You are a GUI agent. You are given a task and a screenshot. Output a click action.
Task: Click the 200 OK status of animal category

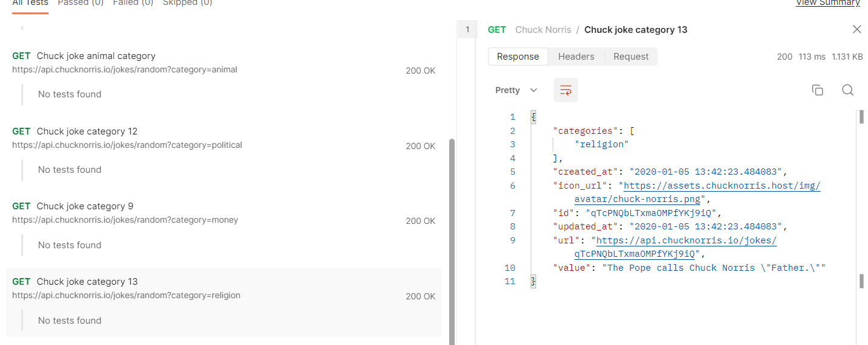click(x=421, y=71)
